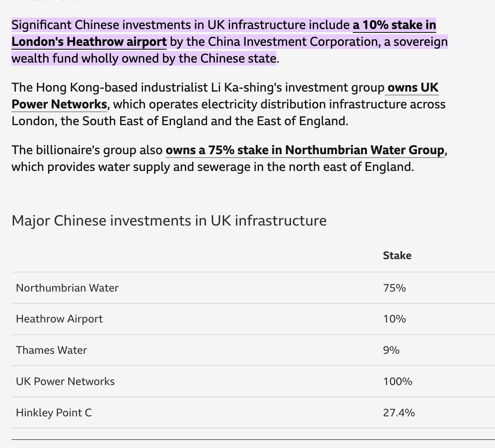The width and height of the screenshot is (495, 448).
Task: Click the Major Chinese investments table heading
Action: 169,221
